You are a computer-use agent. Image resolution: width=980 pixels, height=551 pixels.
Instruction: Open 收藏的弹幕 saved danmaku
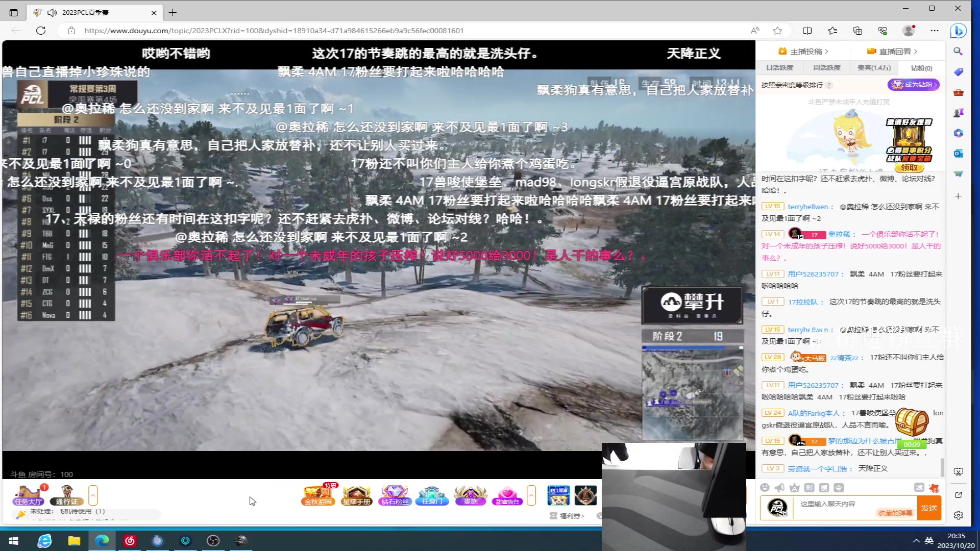[895, 513]
